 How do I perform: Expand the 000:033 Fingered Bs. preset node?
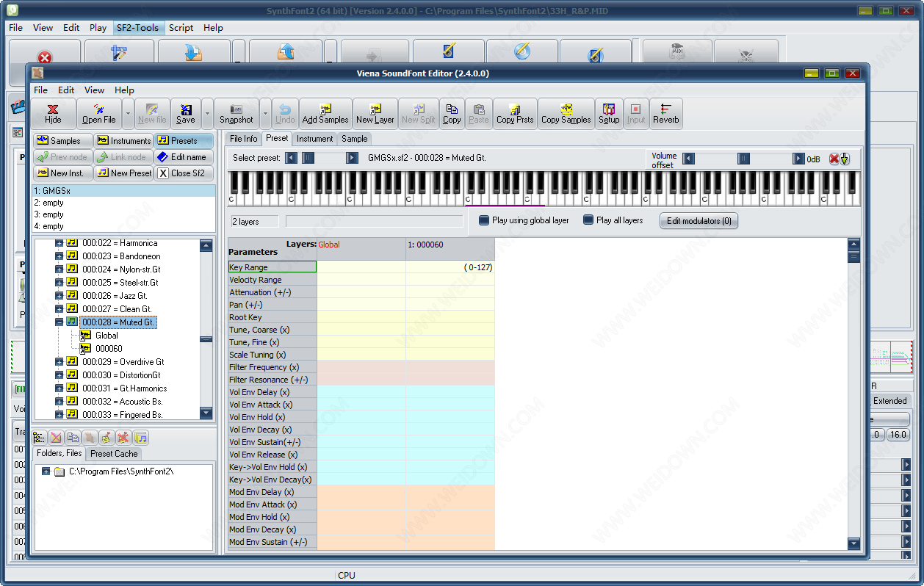pyautogui.click(x=59, y=414)
